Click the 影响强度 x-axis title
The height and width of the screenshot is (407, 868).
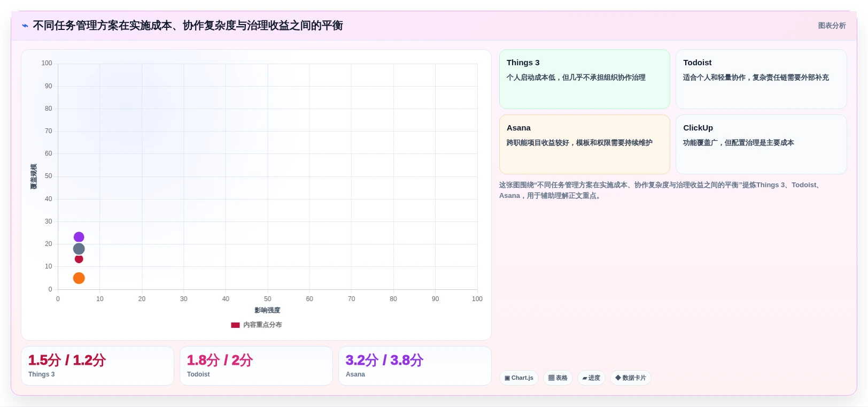(x=267, y=310)
